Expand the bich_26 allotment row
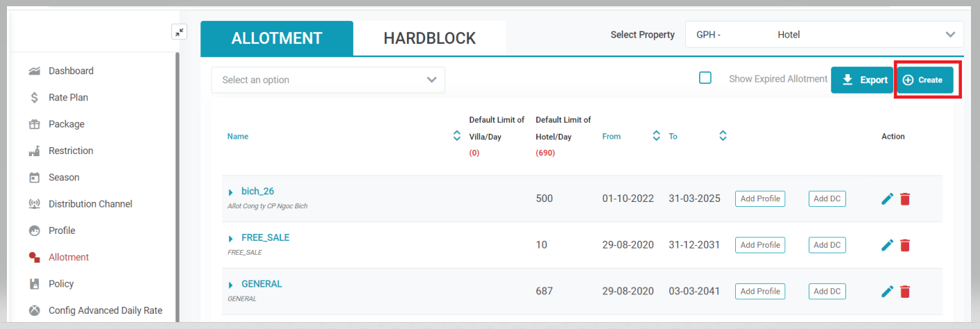This screenshot has width=980, height=329. click(x=231, y=192)
